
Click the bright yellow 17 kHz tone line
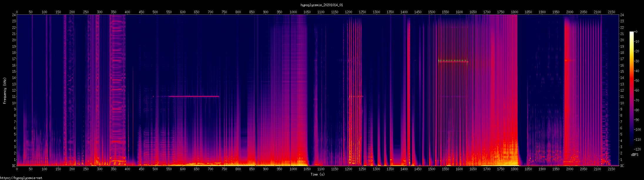click(453, 61)
